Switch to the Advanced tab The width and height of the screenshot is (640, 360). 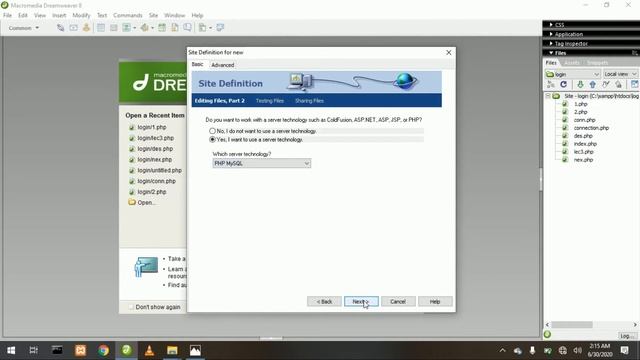point(223,65)
